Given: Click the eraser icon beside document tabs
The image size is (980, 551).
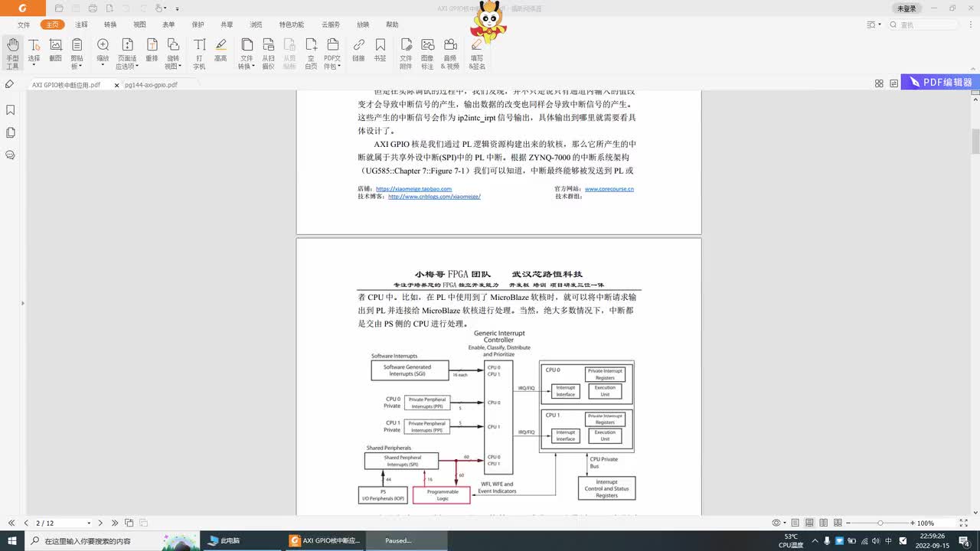Looking at the screenshot, I should point(9,84).
